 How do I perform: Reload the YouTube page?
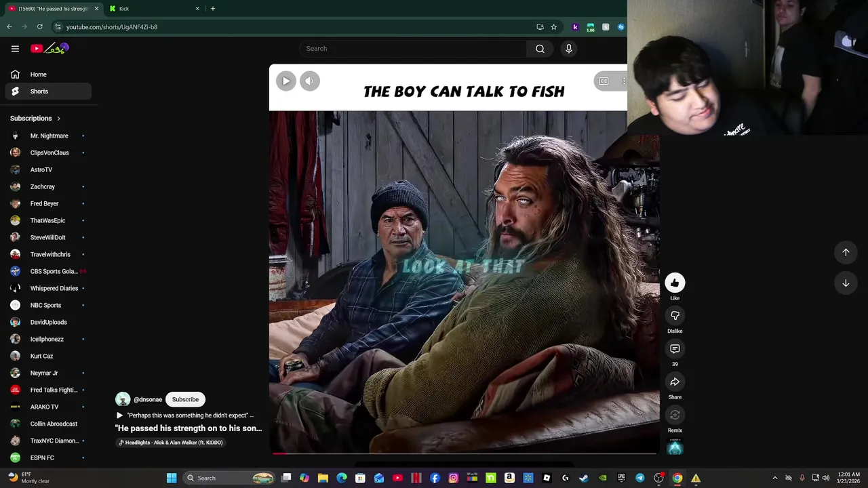click(40, 27)
